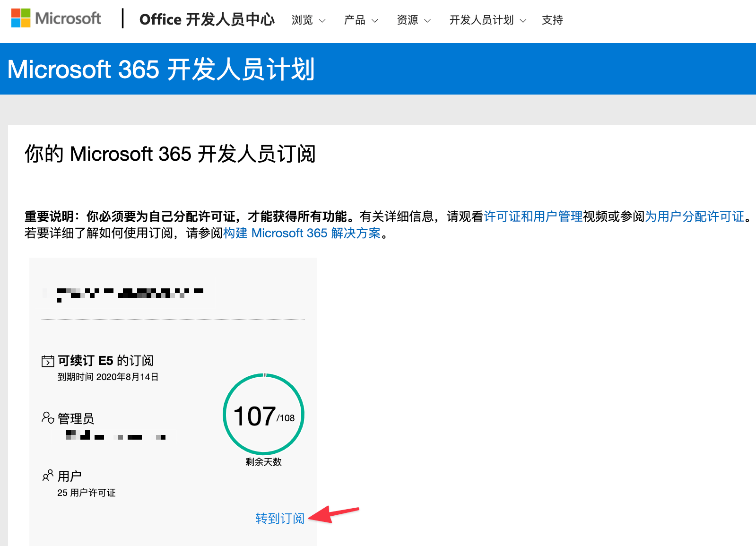This screenshot has width=756, height=546.
Task: Click the admin person icon beside 管理员
Action: click(48, 418)
